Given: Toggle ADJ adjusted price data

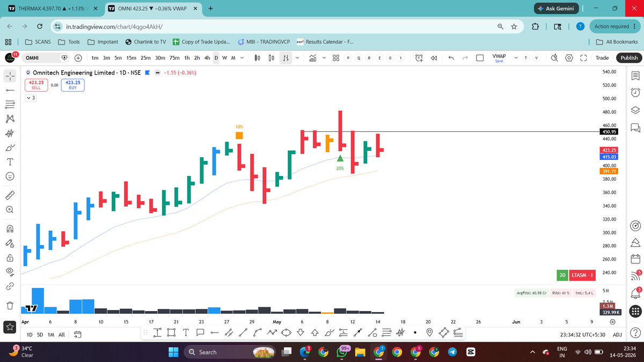Looking at the screenshot, I should [618, 335].
